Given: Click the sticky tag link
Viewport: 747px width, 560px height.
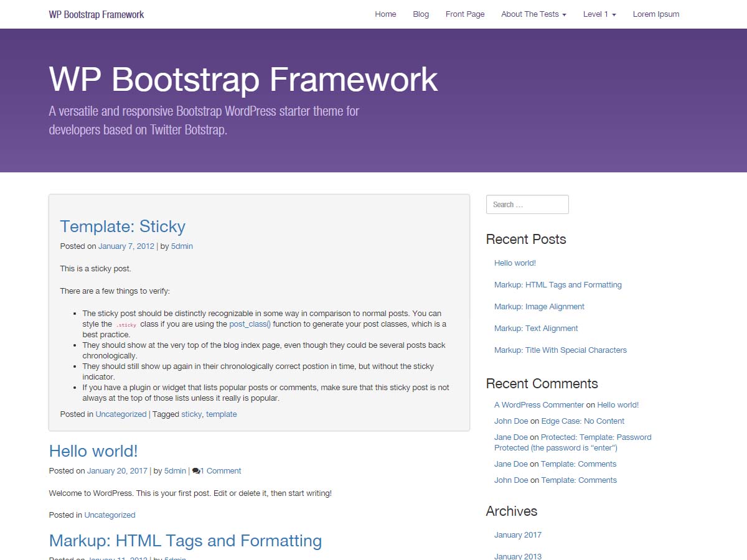Looking at the screenshot, I should [x=192, y=414].
